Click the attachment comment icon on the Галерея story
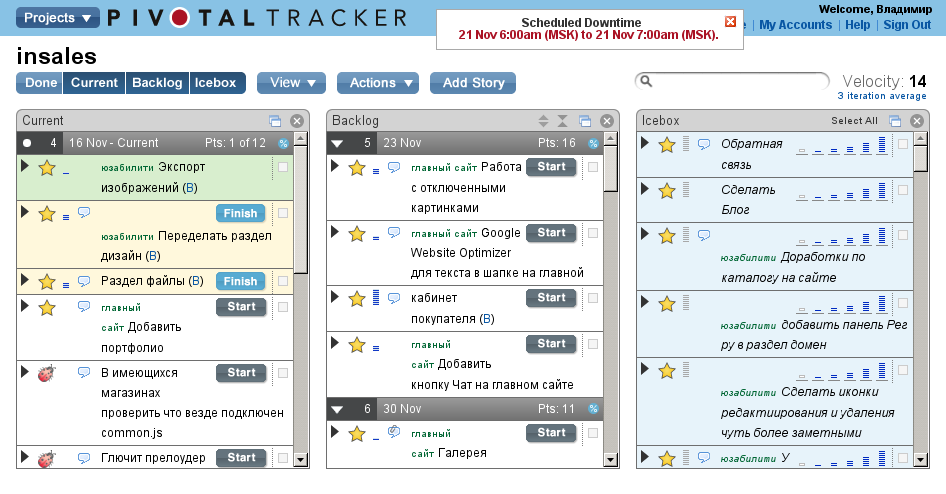Image resolution: width=946 pixels, height=494 pixels. 394,432
